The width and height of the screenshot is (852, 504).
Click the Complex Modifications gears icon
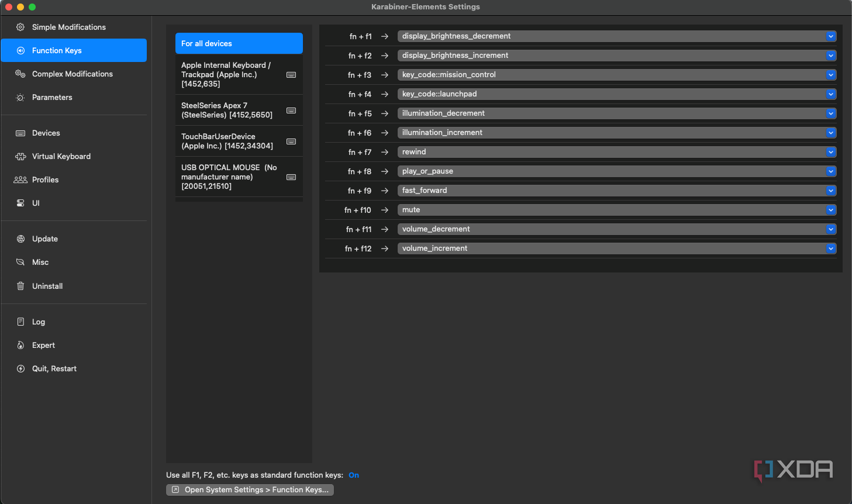click(20, 74)
